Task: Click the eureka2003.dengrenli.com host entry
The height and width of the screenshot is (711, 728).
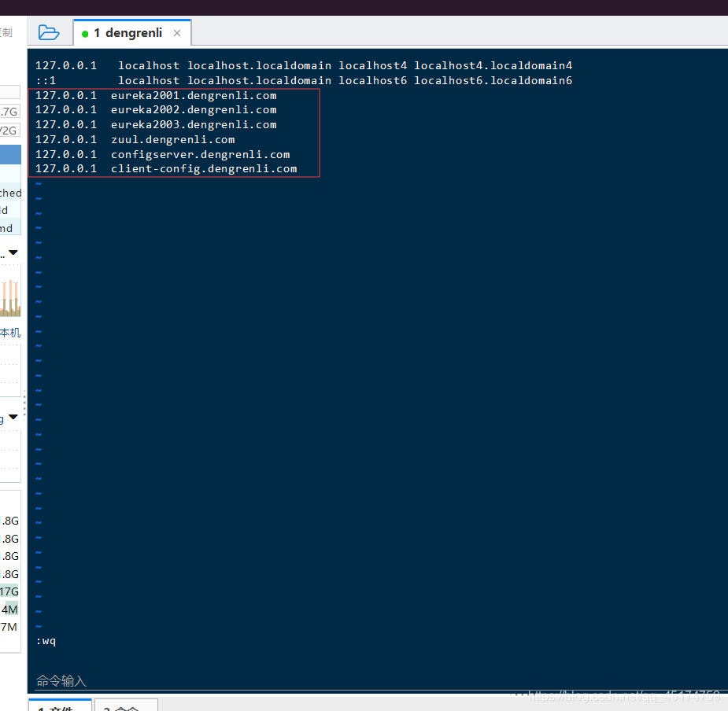Action: [194, 125]
